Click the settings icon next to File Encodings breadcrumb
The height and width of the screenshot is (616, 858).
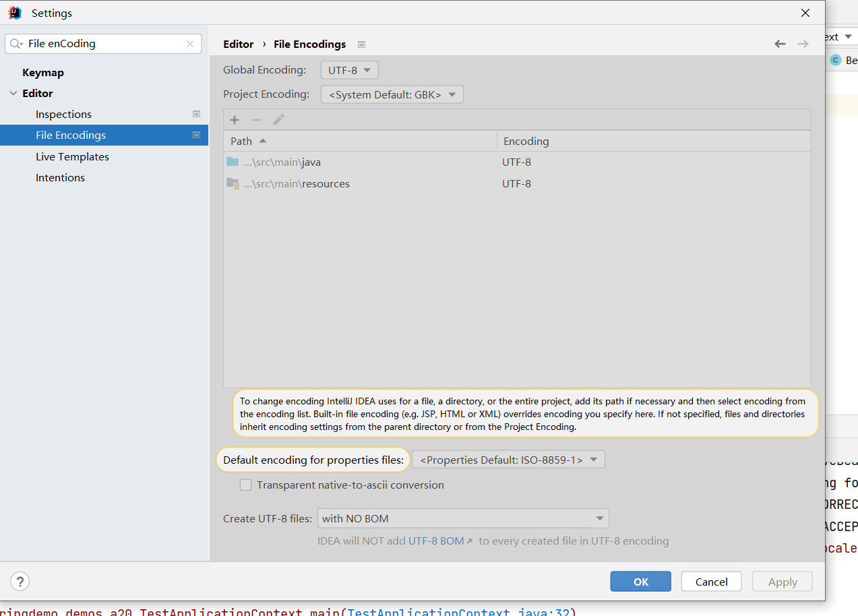[361, 43]
